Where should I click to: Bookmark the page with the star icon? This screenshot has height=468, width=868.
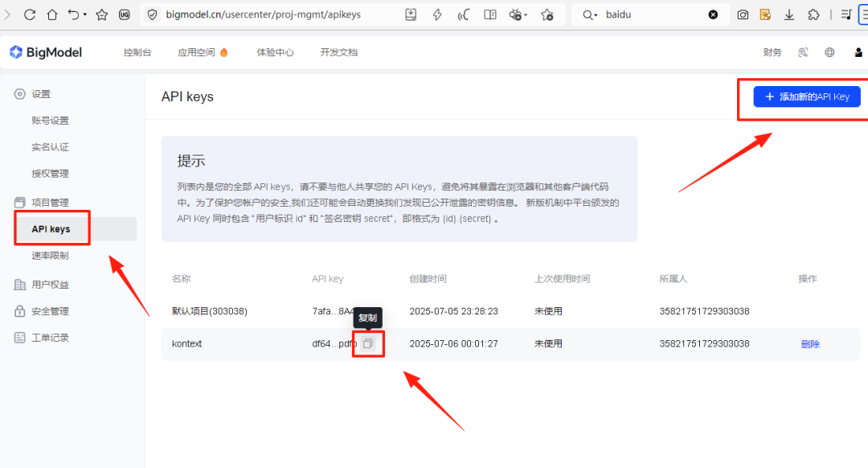coord(101,14)
